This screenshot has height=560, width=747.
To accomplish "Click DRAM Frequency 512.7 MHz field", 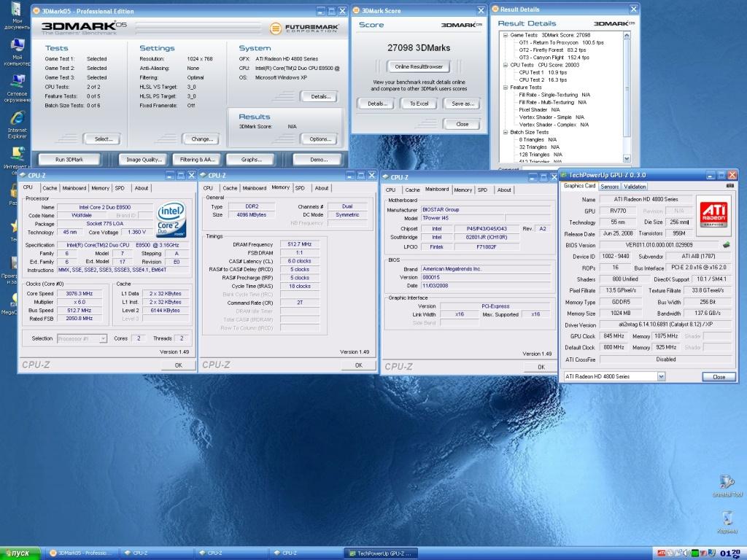I will pos(299,244).
